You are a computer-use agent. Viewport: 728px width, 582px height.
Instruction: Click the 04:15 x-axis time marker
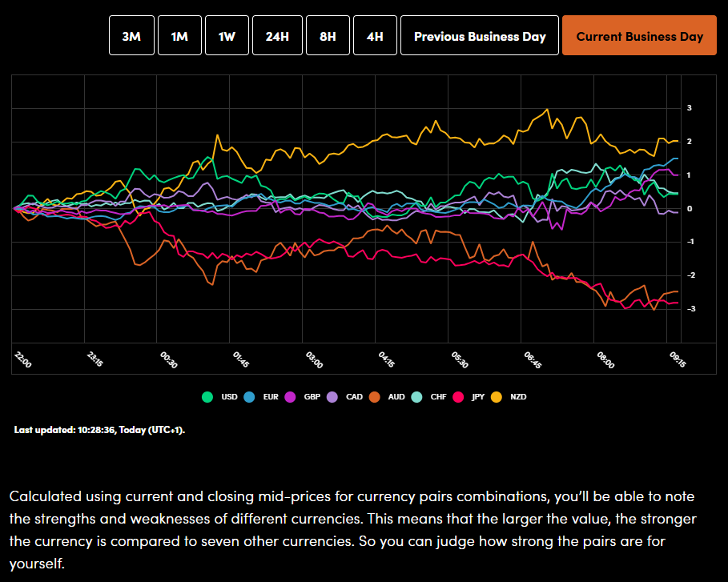tap(386, 359)
